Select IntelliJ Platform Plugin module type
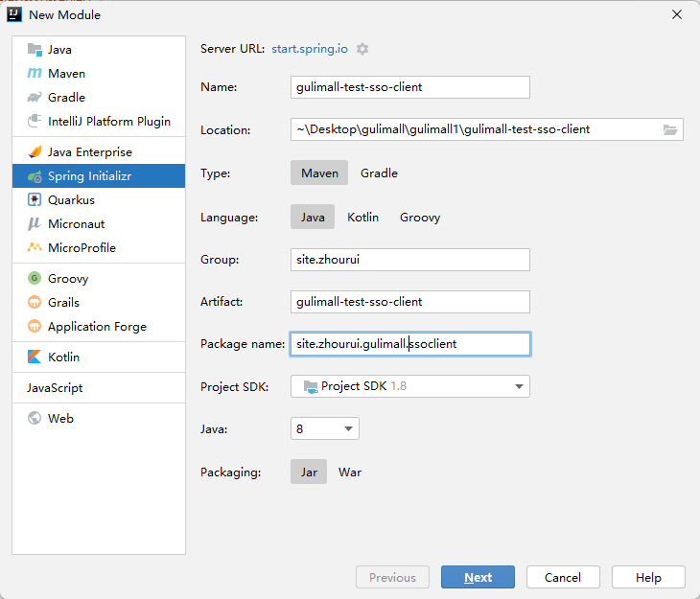 click(99, 121)
